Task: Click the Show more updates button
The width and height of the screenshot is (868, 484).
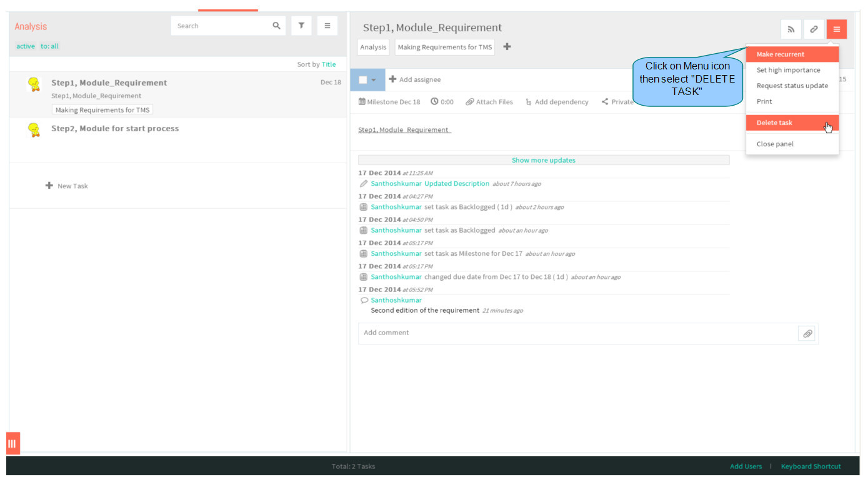Action: (x=544, y=160)
